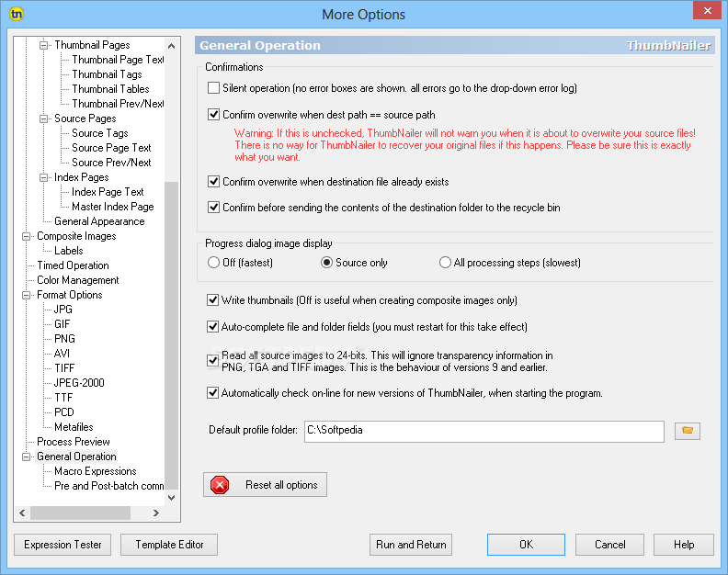Browse for default profile folder icon
Image resolution: width=728 pixels, height=575 pixels.
pos(688,431)
